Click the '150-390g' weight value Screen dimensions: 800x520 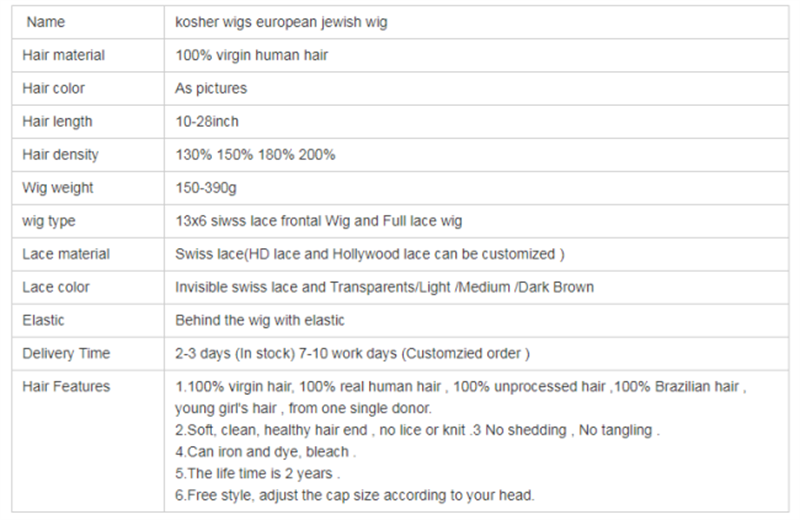click(206, 188)
